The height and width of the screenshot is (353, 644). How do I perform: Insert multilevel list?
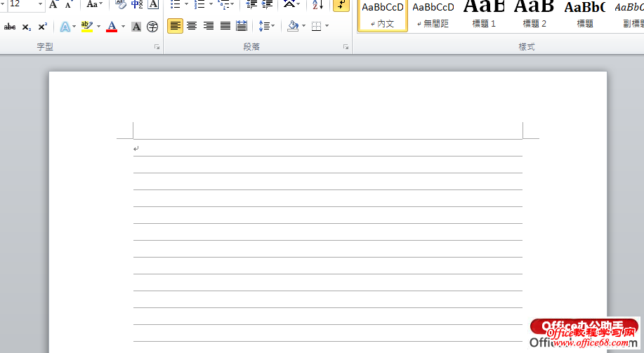pos(224,4)
